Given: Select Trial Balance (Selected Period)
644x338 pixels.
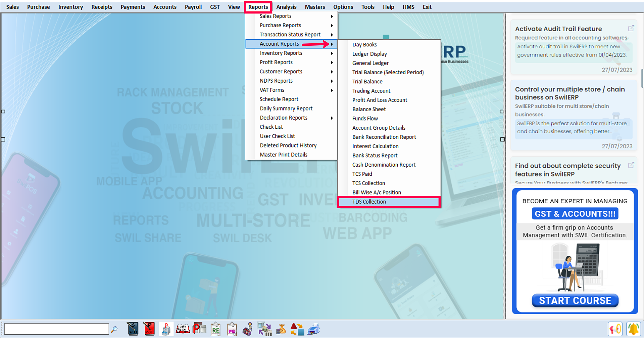Looking at the screenshot, I should pos(389,72).
